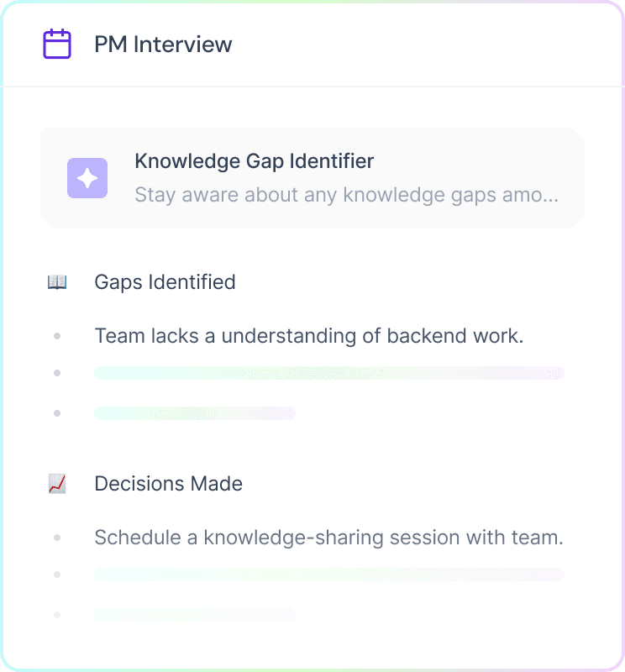Click the third bullet under Decisions Made

57,615
